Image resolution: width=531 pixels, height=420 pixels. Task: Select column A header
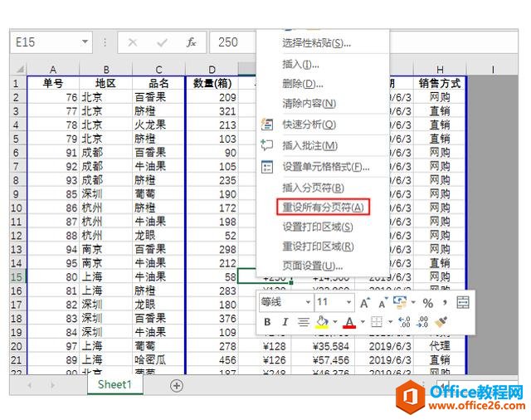[x=53, y=70]
